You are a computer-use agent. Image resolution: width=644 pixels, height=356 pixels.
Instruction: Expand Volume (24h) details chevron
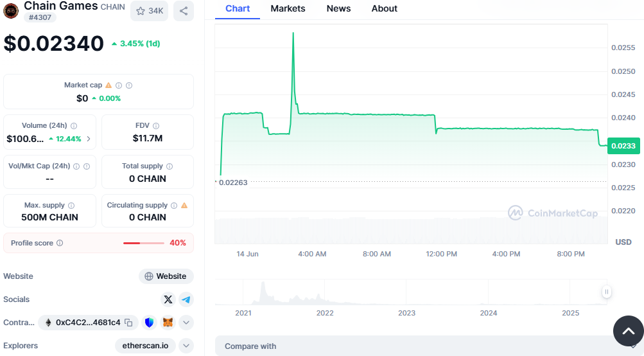(89, 139)
